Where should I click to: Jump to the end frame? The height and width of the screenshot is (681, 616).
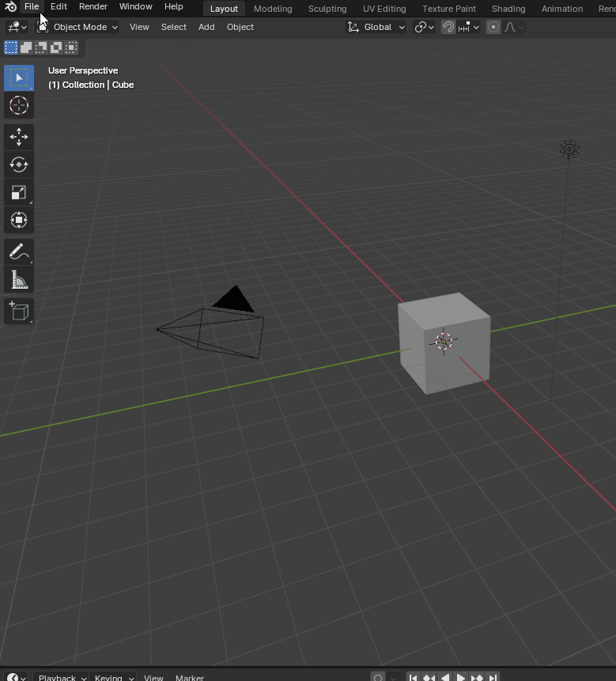[x=493, y=677]
